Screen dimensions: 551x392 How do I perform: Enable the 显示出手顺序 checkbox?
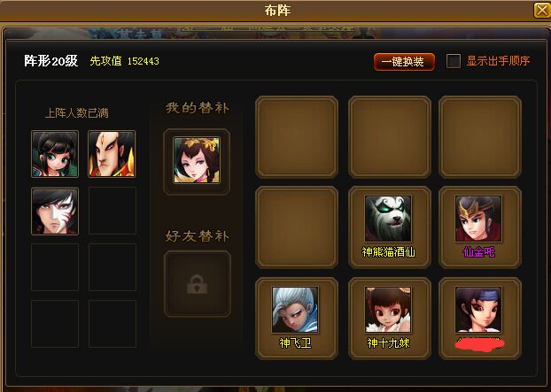454,61
